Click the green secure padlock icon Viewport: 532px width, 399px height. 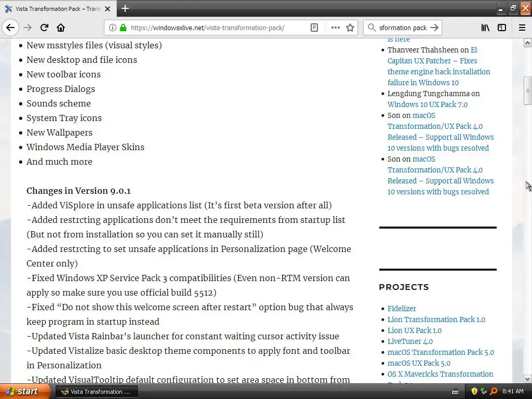[123, 28]
